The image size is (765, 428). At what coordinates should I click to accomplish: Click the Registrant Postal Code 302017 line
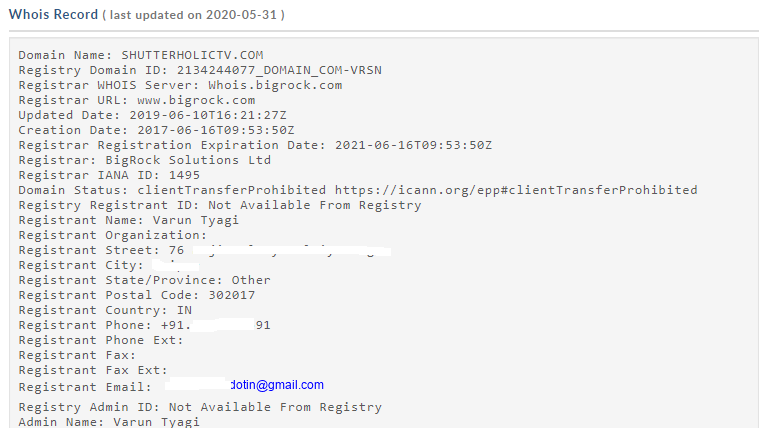[137, 295]
